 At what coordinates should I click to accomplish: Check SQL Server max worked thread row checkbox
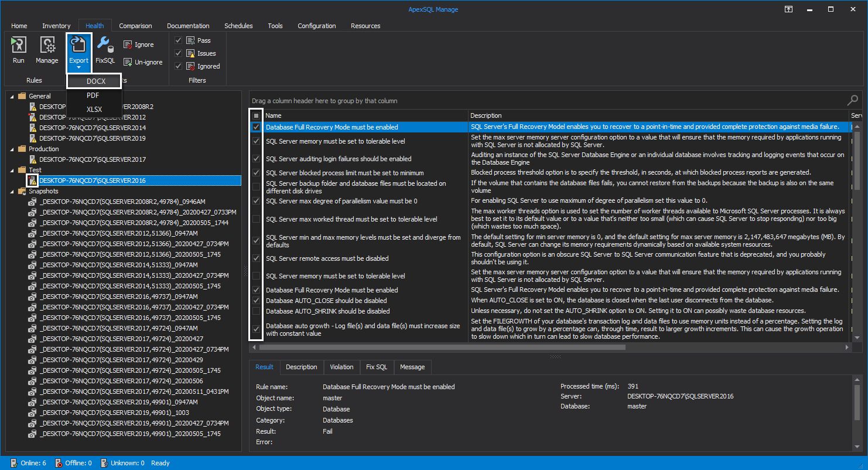pyautogui.click(x=256, y=219)
